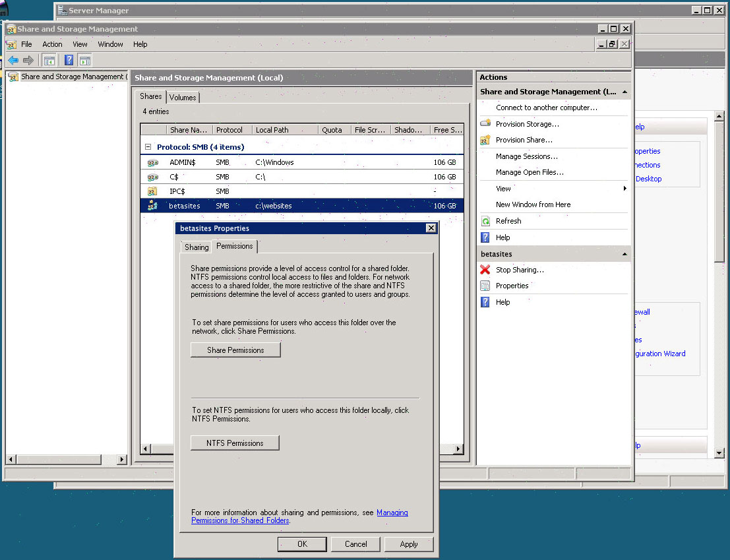Open the Window menu
Image resolution: width=730 pixels, height=560 pixels.
coord(110,44)
